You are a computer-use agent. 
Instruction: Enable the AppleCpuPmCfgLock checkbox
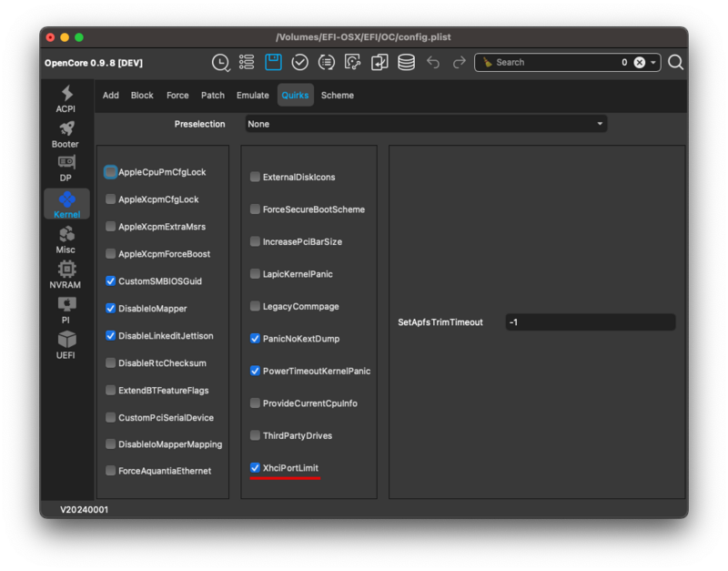(111, 172)
